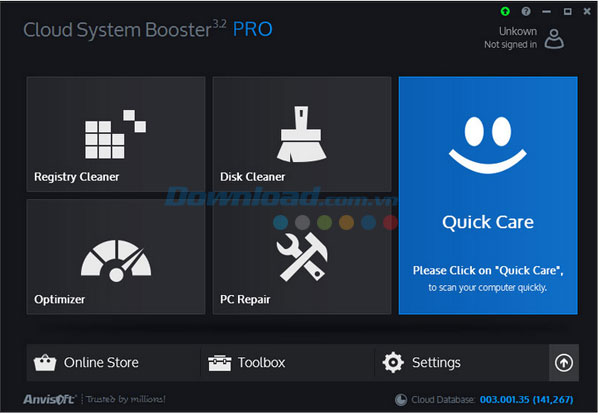Click the Quick Care smiley face icon
The height and width of the screenshot is (415, 600).
tap(488, 145)
